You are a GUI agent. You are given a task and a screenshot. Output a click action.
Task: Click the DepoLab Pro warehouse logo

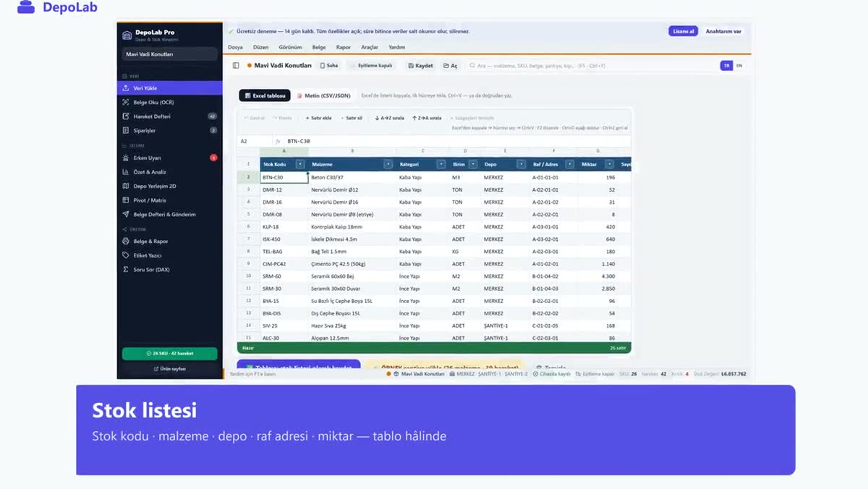point(127,34)
